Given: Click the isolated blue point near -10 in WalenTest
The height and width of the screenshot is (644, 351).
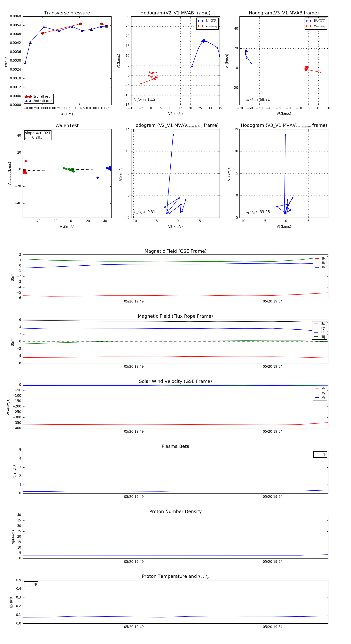Looking at the screenshot, I should pyautogui.click(x=97, y=178).
